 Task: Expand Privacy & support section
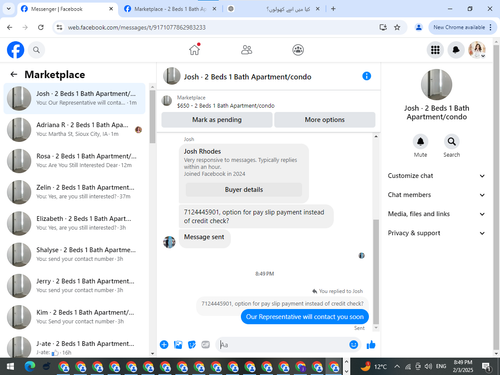point(436,233)
